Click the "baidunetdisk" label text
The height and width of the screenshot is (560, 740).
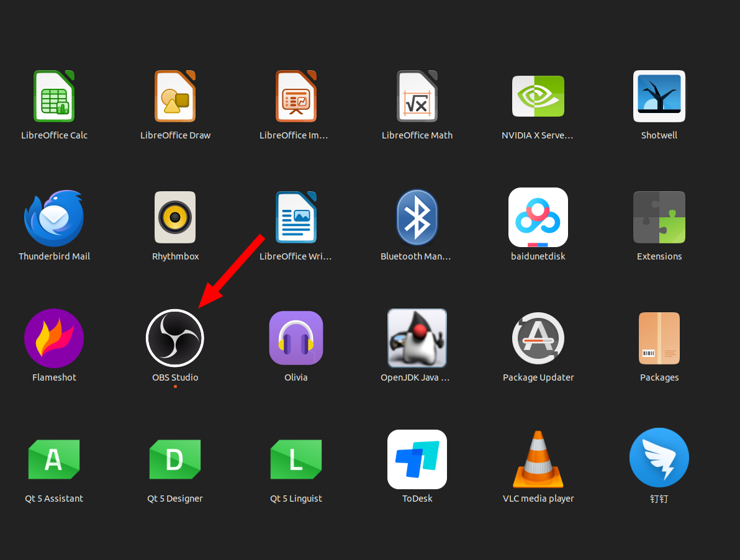coord(538,256)
